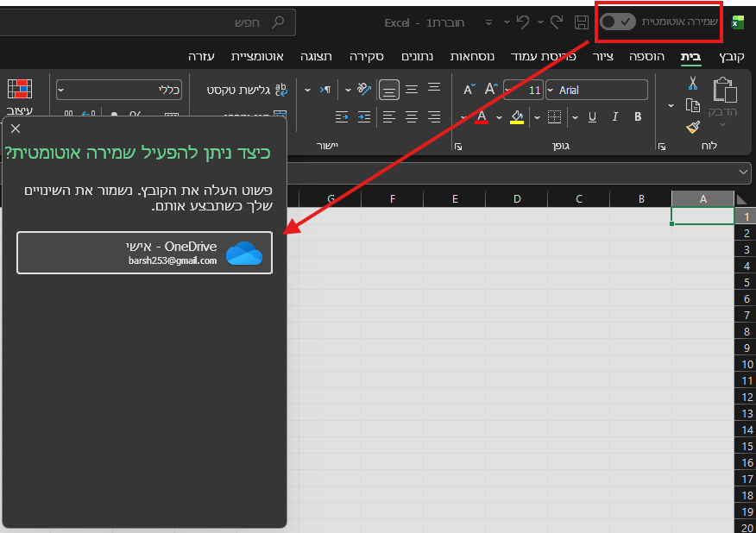
Task: Switch to the נתונים (Data) tab
Action: [417, 56]
